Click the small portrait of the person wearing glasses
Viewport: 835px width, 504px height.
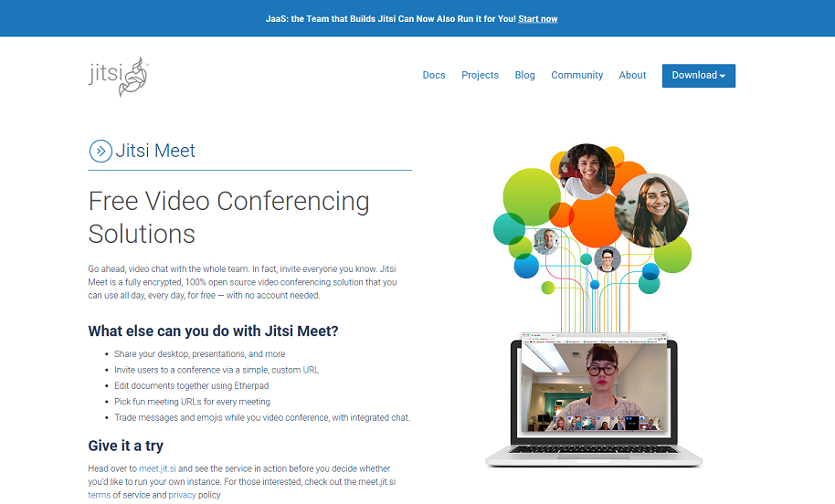[608, 260]
